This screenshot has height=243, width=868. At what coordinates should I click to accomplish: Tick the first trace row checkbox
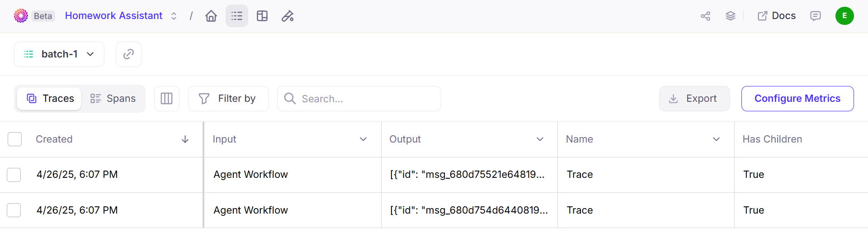point(14,175)
